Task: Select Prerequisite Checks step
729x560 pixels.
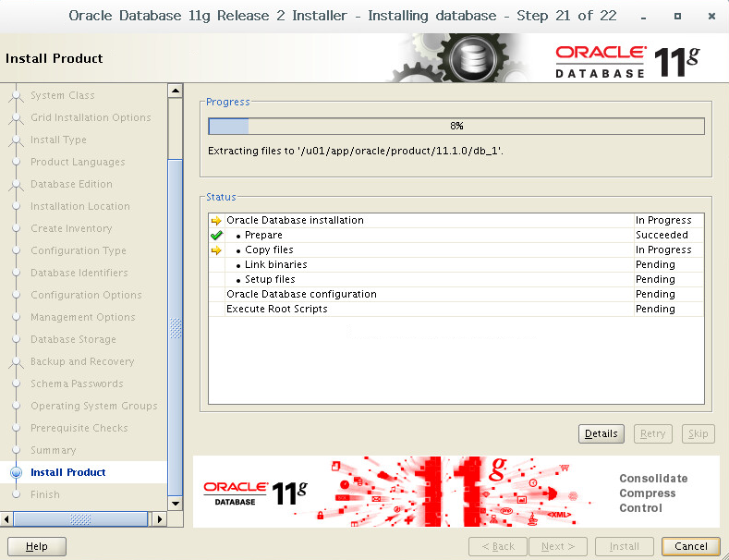Action: 79,428
